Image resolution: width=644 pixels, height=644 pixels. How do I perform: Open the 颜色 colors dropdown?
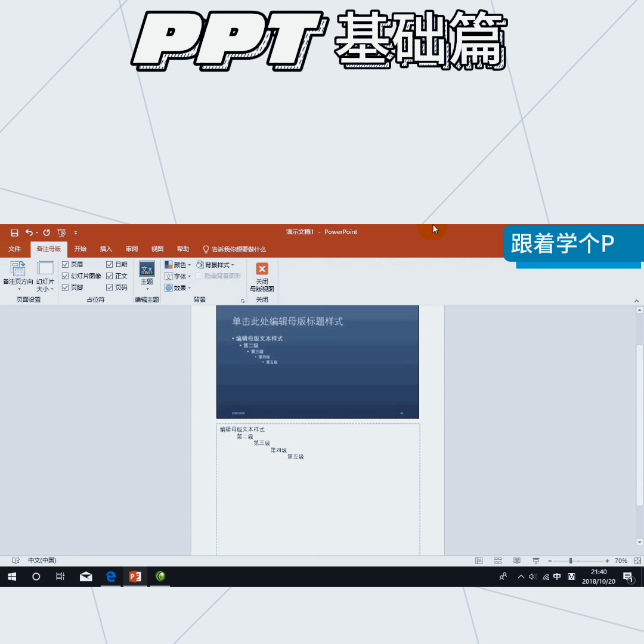(x=178, y=265)
